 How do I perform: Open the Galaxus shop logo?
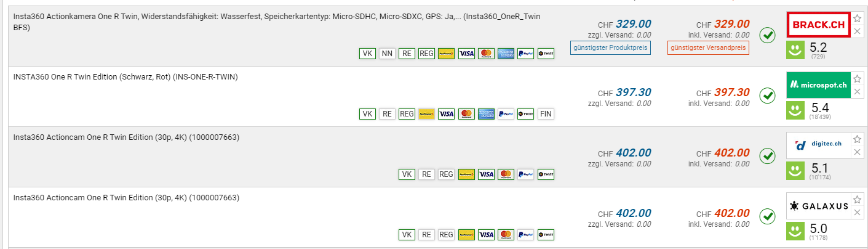coord(818,206)
